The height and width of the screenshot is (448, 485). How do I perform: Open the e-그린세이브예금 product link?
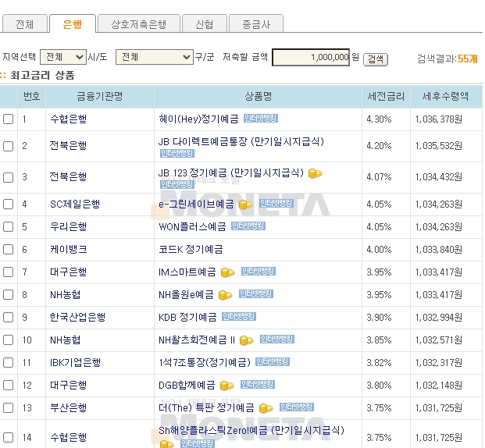[196, 204]
